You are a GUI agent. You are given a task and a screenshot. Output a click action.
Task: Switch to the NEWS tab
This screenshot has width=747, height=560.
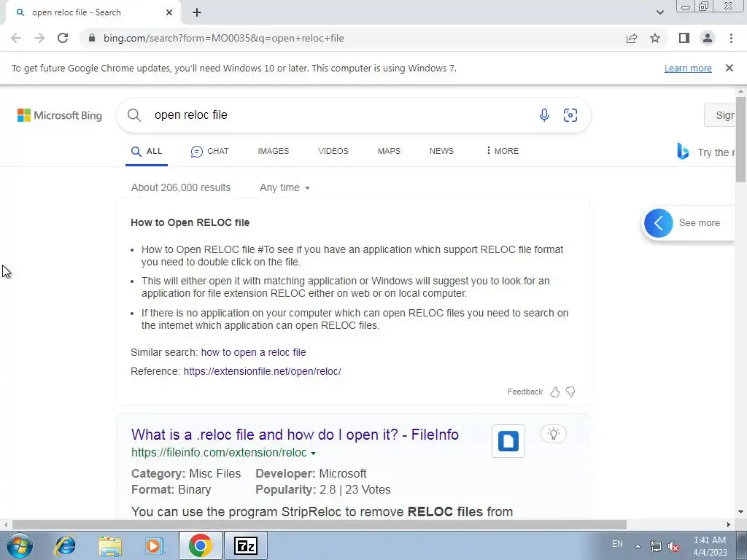click(441, 152)
